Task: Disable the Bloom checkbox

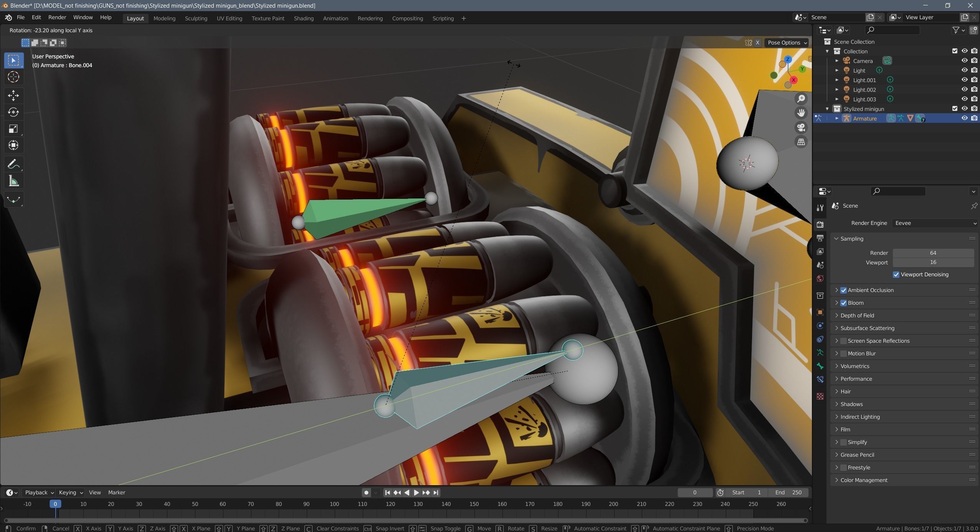Action: coord(843,303)
